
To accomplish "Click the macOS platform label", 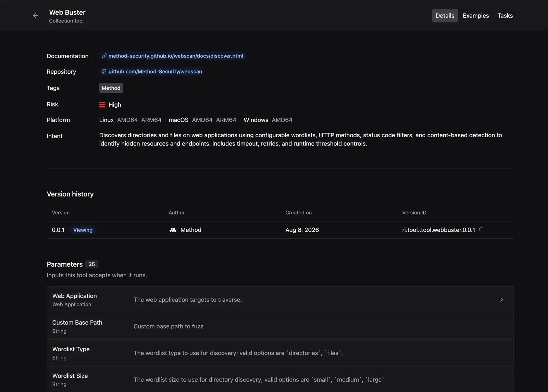I will (x=178, y=120).
